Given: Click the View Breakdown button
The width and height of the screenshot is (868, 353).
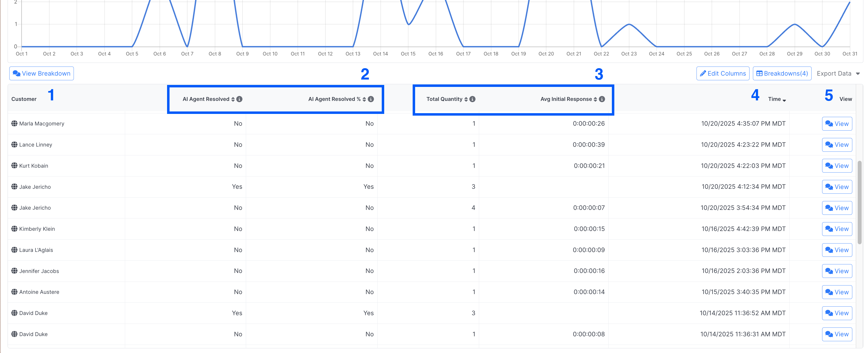Looking at the screenshot, I should click(x=41, y=73).
